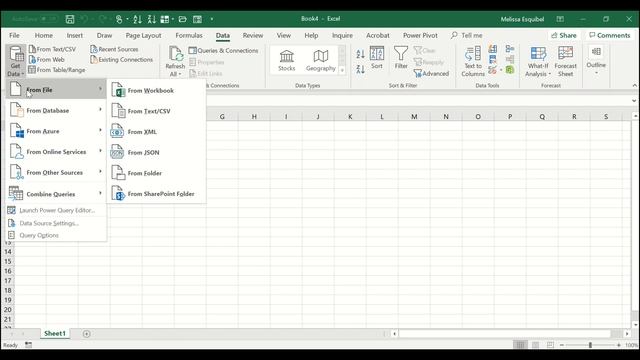Image resolution: width=640 pixels, height=360 pixels.
Task: Open the Page Layout tab
Action: tap(143, 36)
